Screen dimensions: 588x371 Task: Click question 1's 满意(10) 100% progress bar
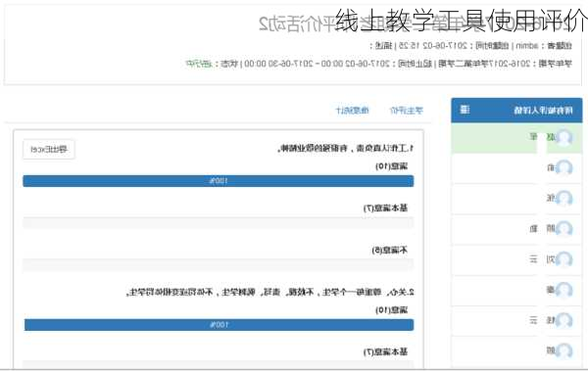(219, 181)
